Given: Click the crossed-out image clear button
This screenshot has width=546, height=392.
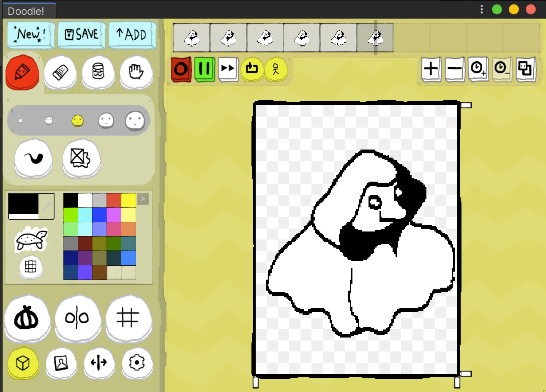Looking at the screenshot, I should [82, 159].
